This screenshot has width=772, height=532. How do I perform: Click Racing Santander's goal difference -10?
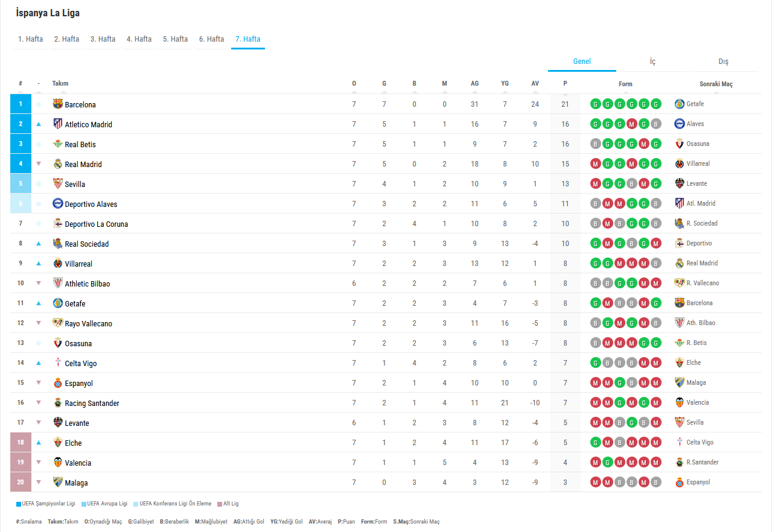coord(535,402)
